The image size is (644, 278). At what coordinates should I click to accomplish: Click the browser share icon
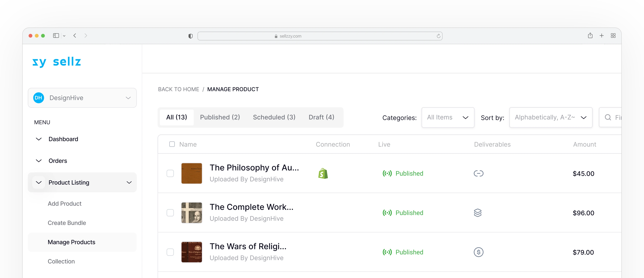pyautogui.click(x=590, y=35)
